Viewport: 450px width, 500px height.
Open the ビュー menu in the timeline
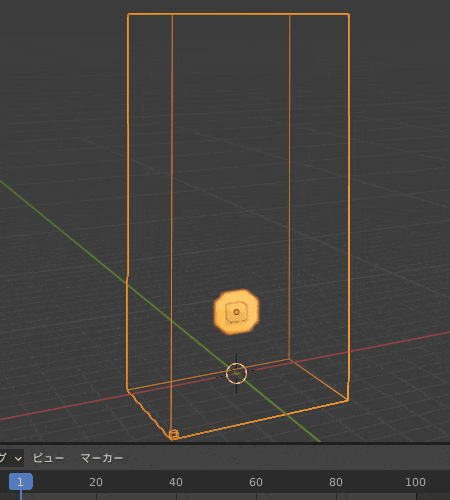(48, 458)
